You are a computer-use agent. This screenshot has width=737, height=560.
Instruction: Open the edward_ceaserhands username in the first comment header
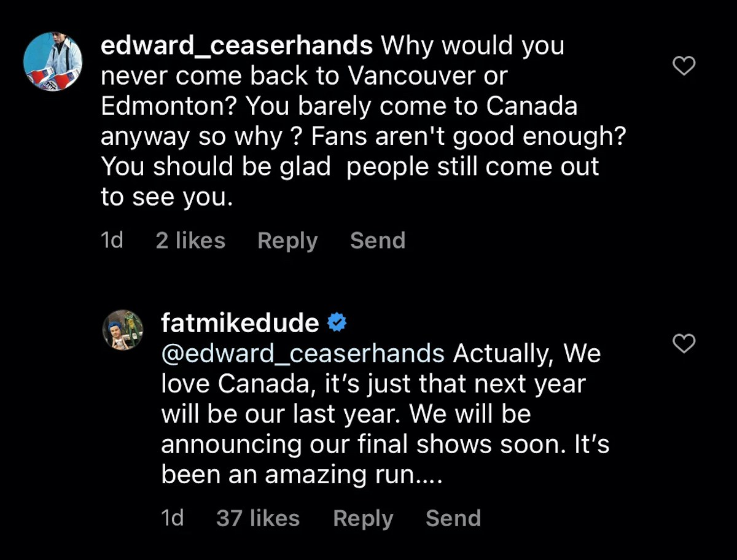coord(236,46)
